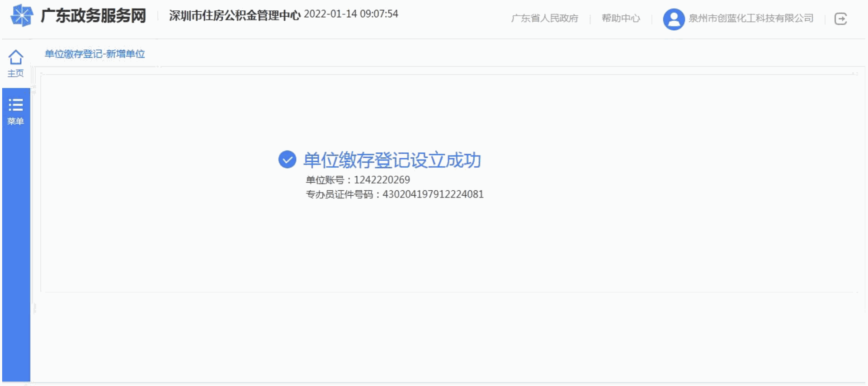Click the 泉州市创蓝化工科技有限公司 account name
This screenshot has height=386, width=868.
coord(751,19)
